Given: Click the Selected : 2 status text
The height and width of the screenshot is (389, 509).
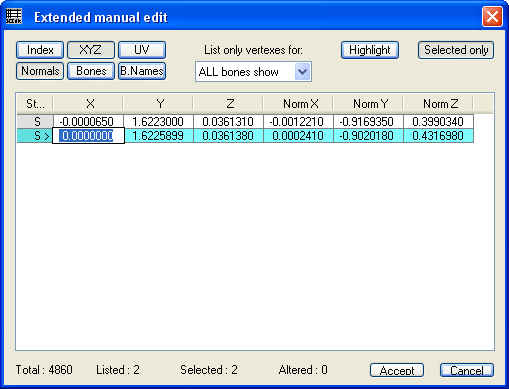Looking at the screenshot, I should pyautogui.click(x=209, y=370).
